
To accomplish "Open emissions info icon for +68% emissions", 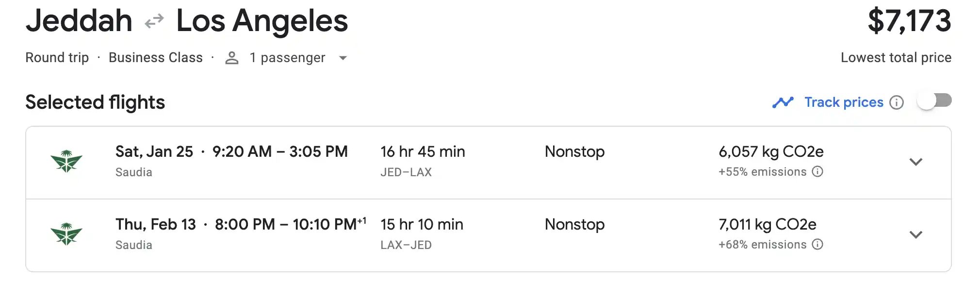I will pos(817,244).
